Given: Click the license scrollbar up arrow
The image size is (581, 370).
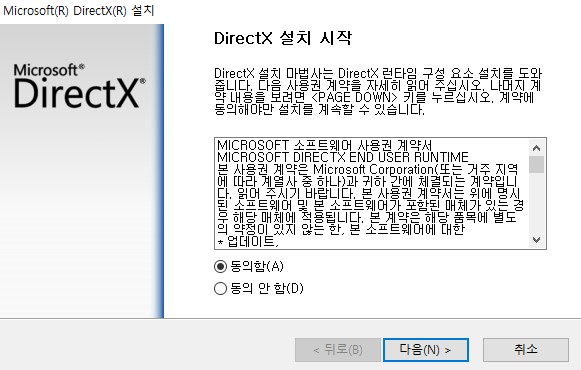Looking at the screenshot, I should click(x=536, y=148).
